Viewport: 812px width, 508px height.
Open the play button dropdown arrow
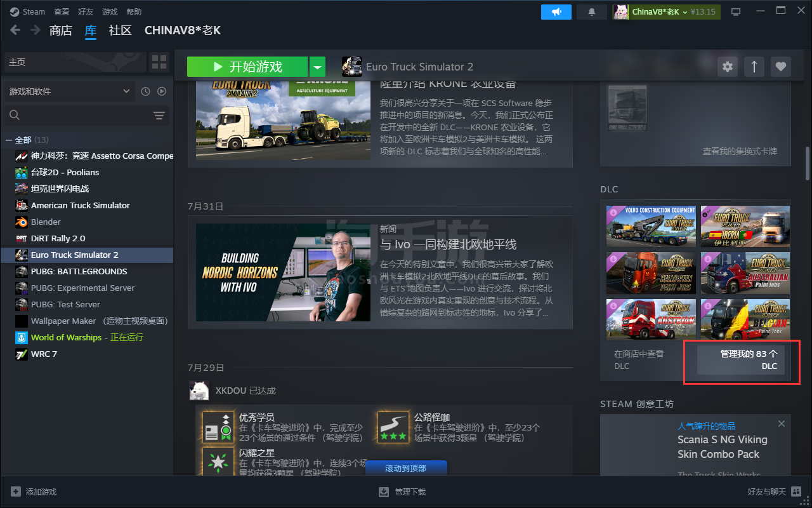[x=318, y=67]
